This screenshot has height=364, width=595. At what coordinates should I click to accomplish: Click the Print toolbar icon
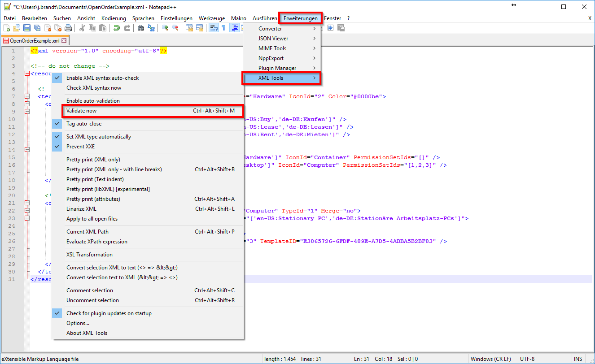[67, 27]
